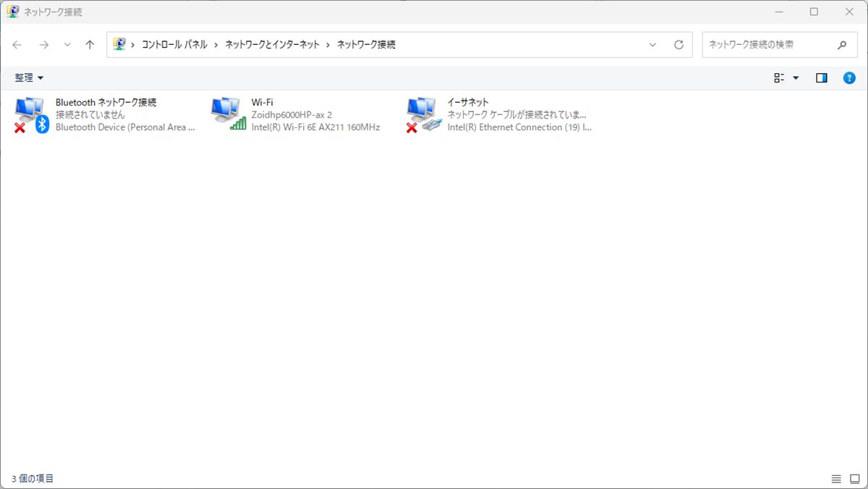Click the Forward navigation arrow

(43, 45)
